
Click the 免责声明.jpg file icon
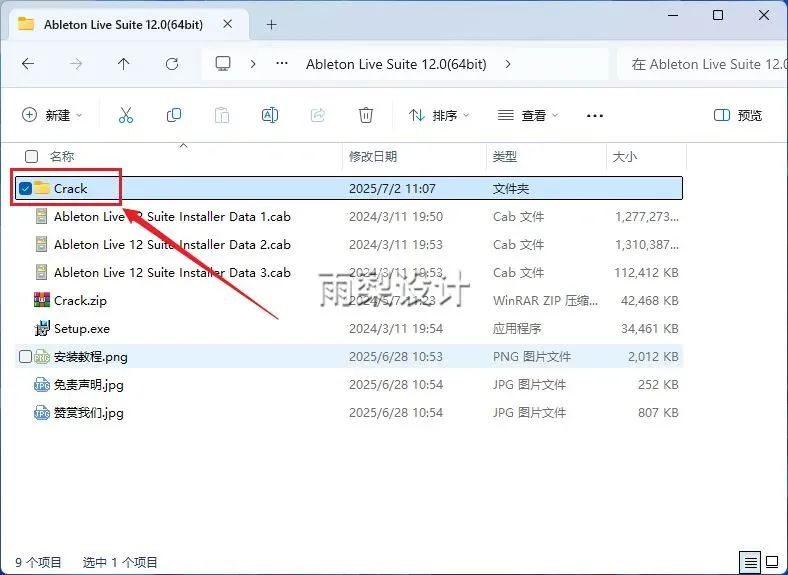42,385
